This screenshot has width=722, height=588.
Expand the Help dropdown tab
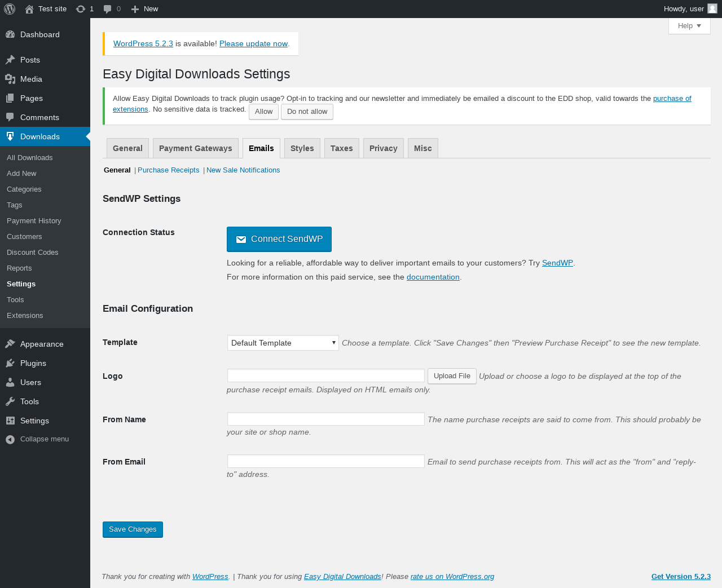[689, 26]
